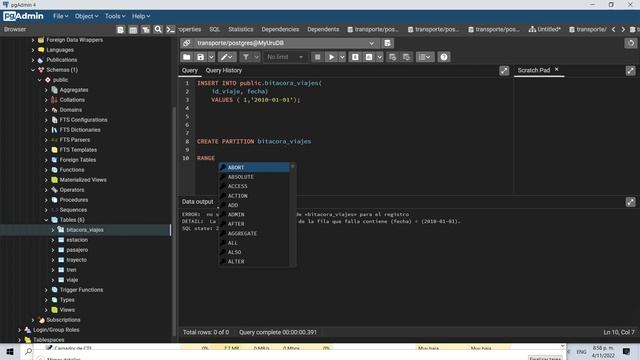Switch to the Dependents tab
This screenshot has width=640, height=360.
323,29
